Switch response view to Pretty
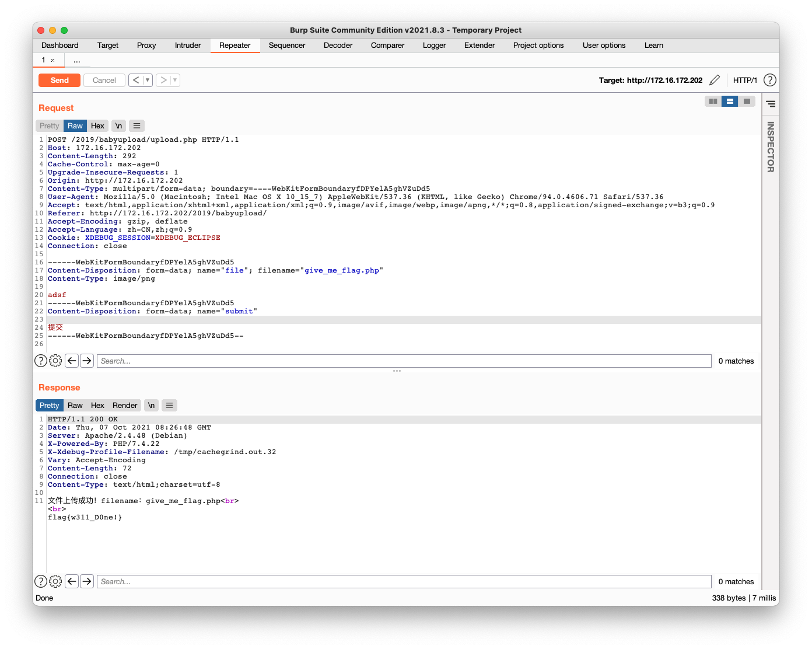 click(50, 405)
